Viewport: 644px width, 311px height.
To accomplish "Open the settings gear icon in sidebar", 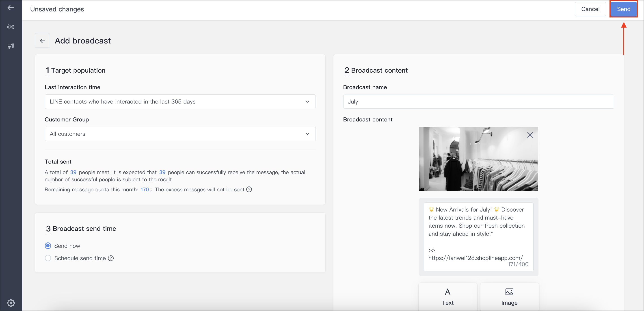I will coord(11,303).
